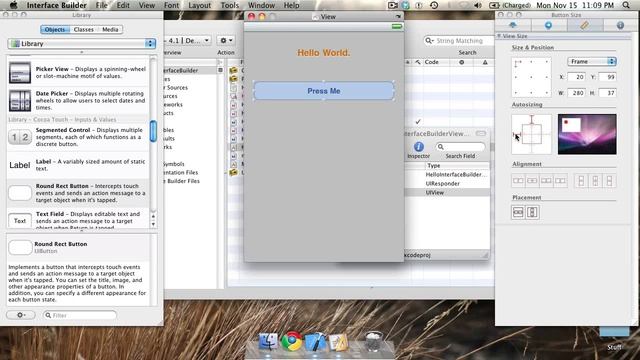The width and height of the screenshot is (640, 360).
Task: Open Time Machine menu bar icon
Action: point(434,5)
